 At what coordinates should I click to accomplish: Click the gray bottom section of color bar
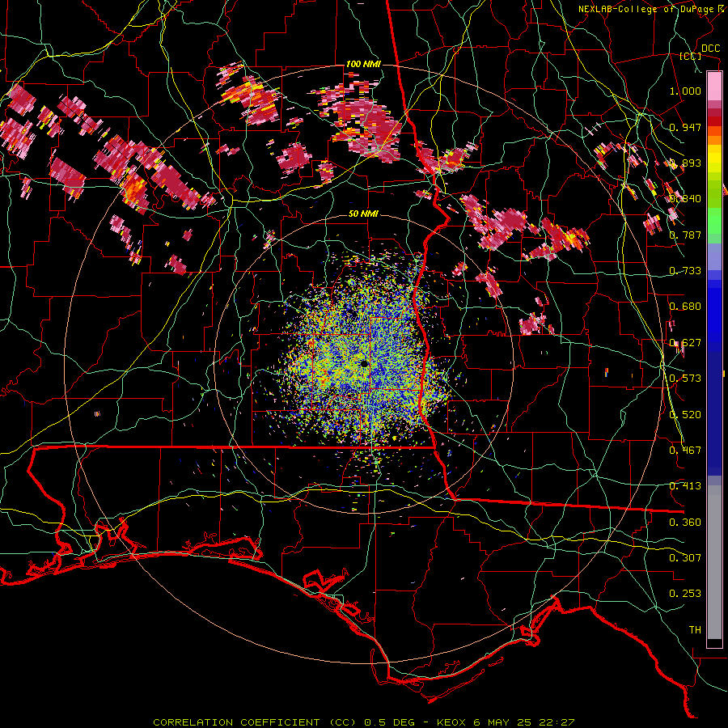tap(714, 562)
